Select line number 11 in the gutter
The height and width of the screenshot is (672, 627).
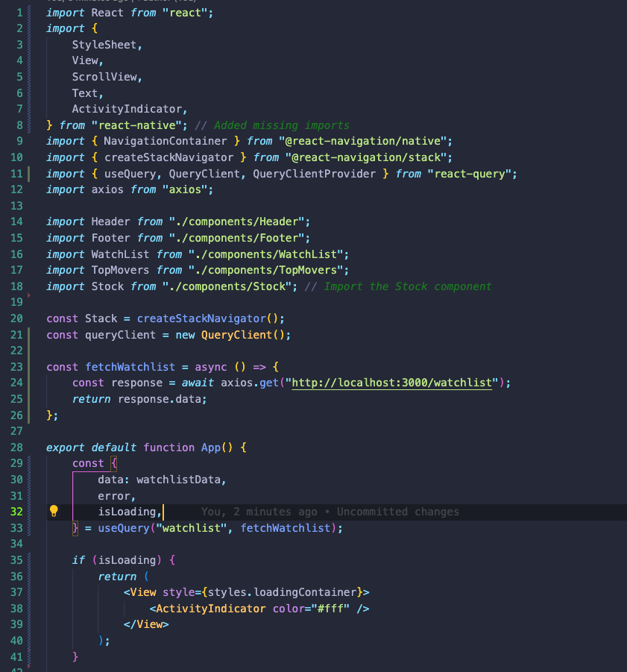16,174
